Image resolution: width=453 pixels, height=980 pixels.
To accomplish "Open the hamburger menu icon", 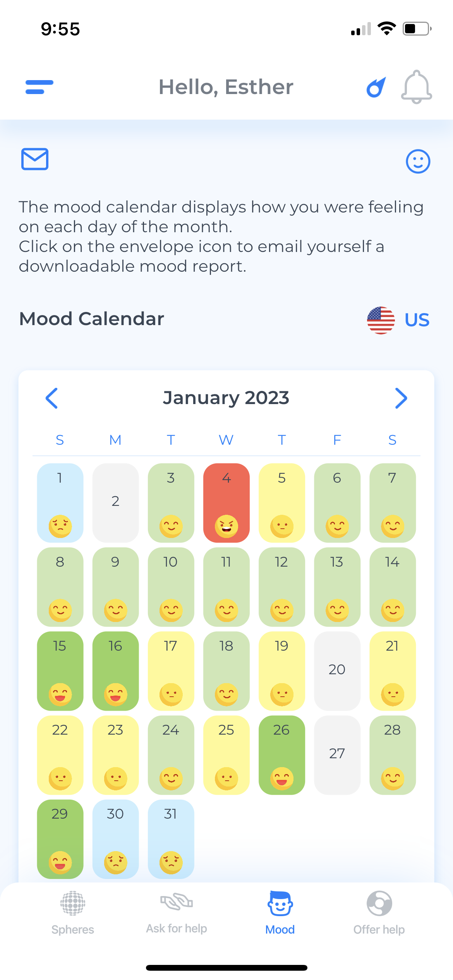I will (x=39, y=87).
